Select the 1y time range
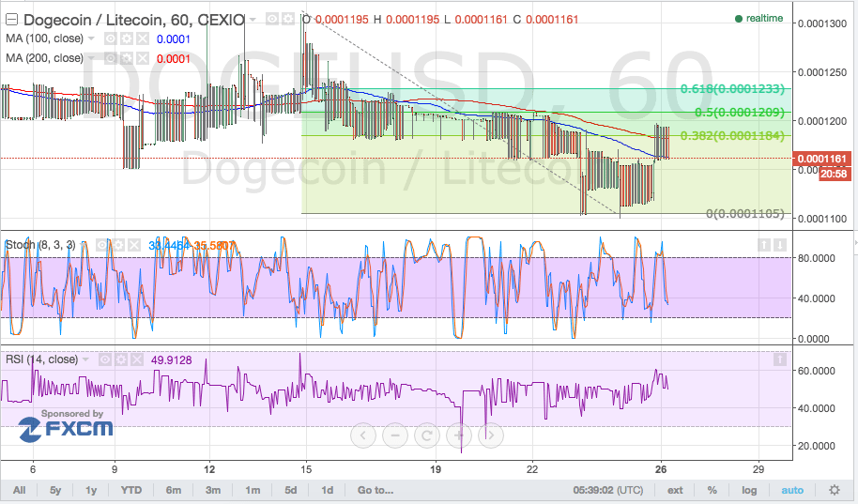This screenshot has width=858, height=504. click(x=91, y=490)
